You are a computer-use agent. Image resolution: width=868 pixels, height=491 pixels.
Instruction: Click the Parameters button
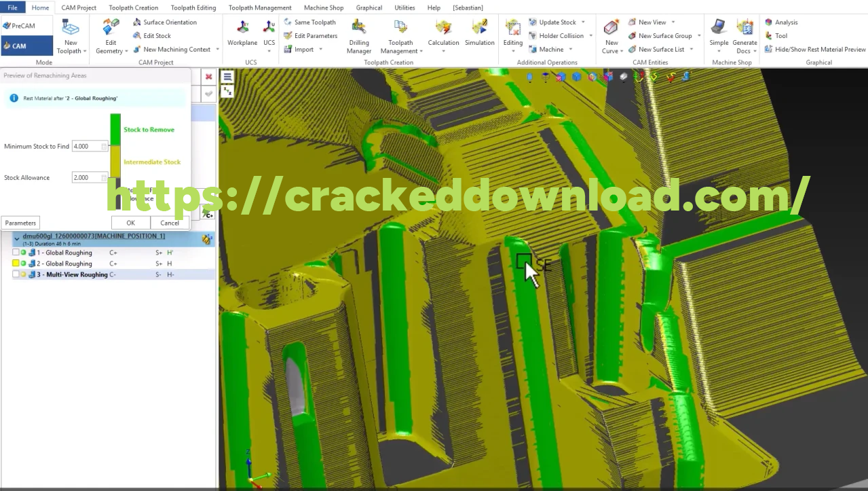pyautogui.click(x=20, y=223)
